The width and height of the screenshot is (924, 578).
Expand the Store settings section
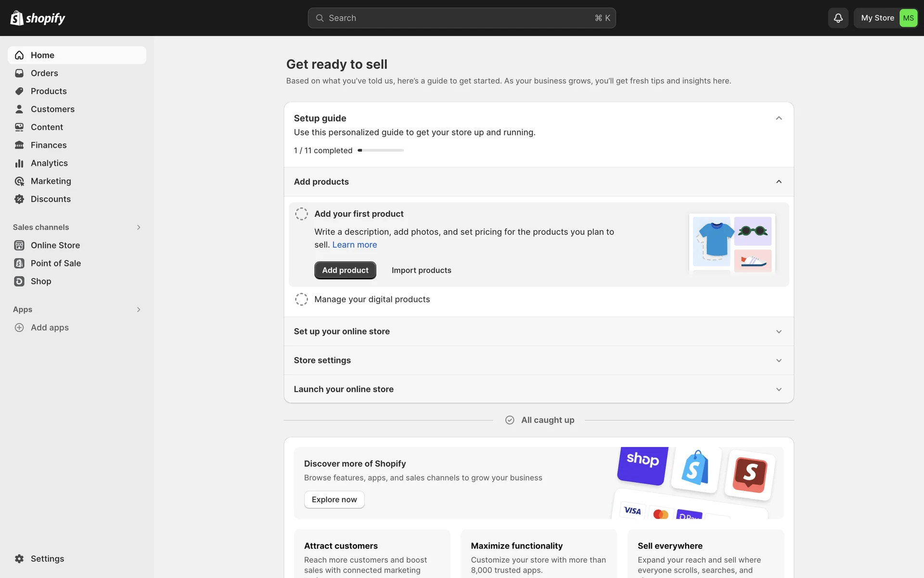pyautogui.click(x=779, y=360)
